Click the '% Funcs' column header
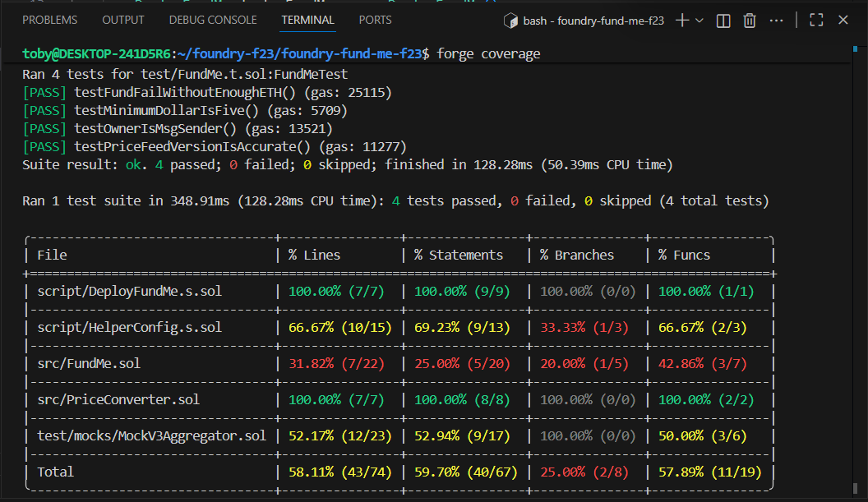Image resolution: width=868 pixels, height=502 pixels. [684, 256]
